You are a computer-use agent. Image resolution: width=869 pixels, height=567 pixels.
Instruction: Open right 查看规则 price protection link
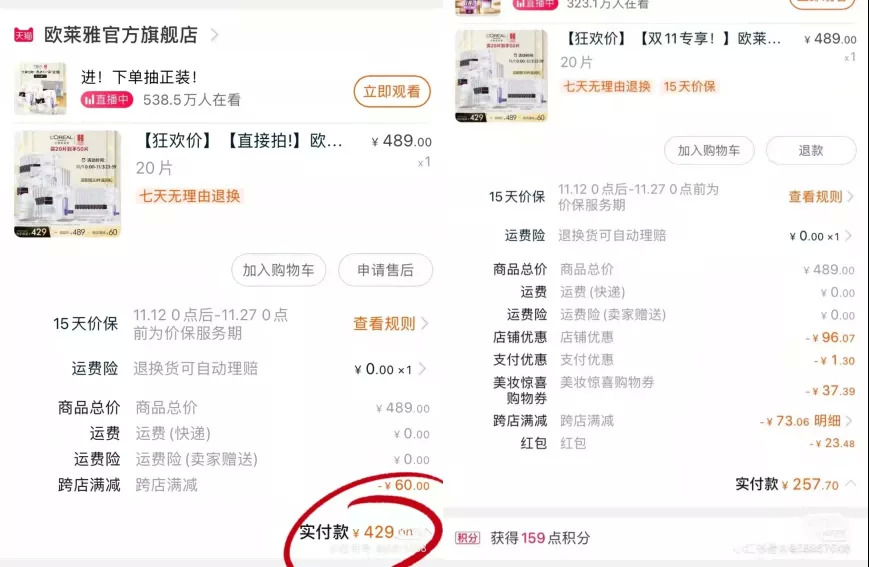pos(821,197)
